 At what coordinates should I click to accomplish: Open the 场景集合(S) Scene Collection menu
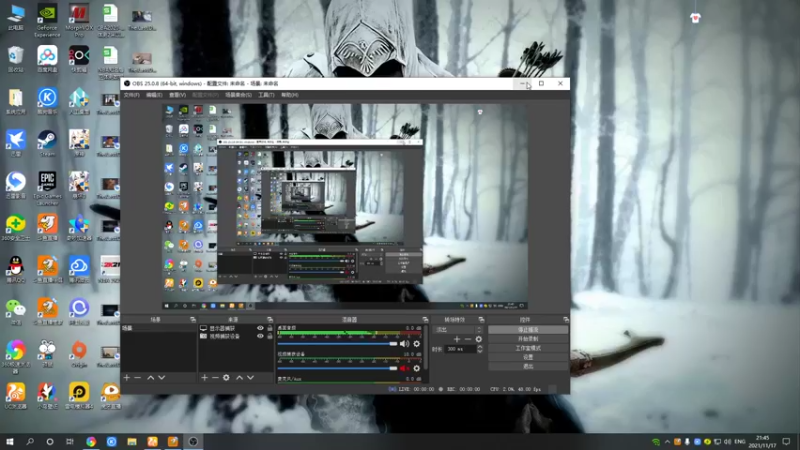tap(238, 95)
